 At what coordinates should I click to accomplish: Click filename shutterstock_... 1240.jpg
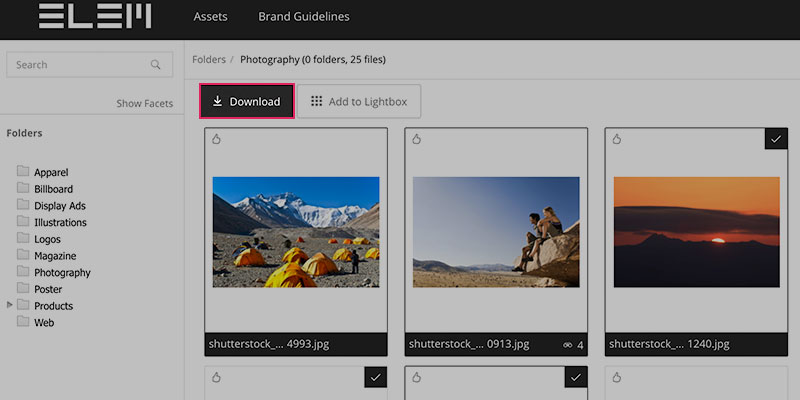coord(669,344)
